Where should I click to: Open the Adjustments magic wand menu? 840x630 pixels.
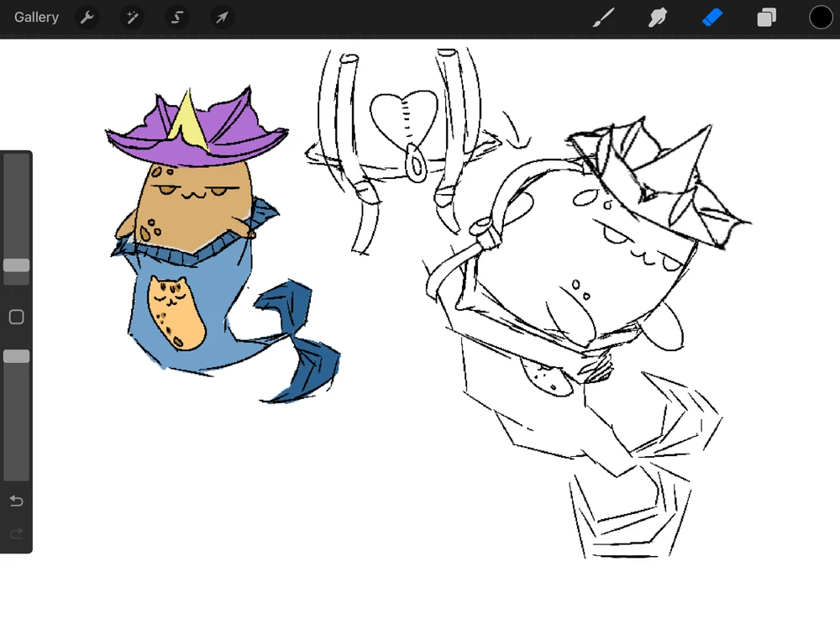(x=132, y=18)
